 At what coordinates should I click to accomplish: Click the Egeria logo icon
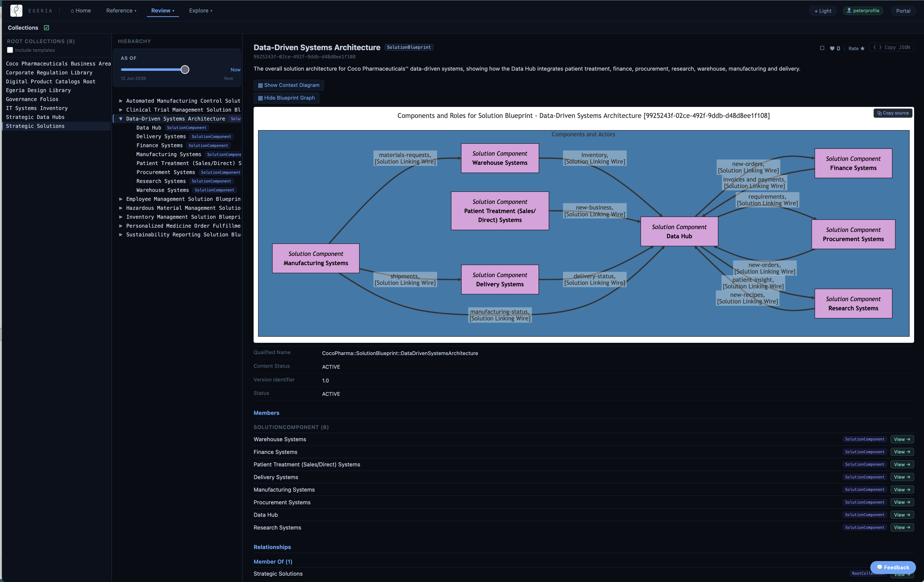tap(16, 10)
